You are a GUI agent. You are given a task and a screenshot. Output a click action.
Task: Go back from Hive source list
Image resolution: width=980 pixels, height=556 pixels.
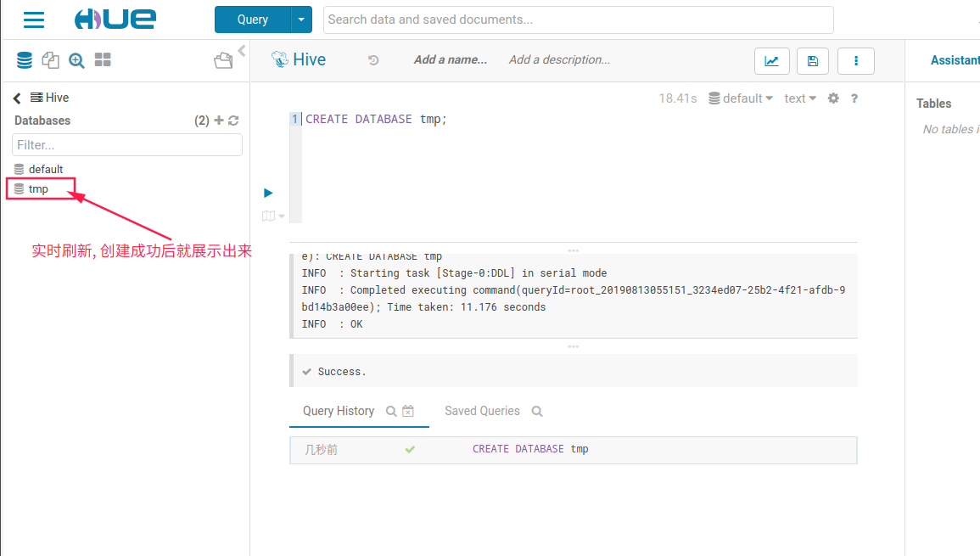17,98
